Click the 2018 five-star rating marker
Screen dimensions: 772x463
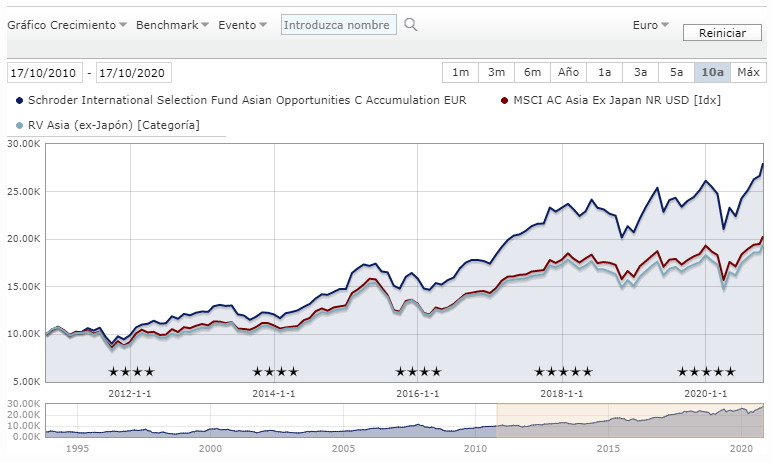coord(563,372)
